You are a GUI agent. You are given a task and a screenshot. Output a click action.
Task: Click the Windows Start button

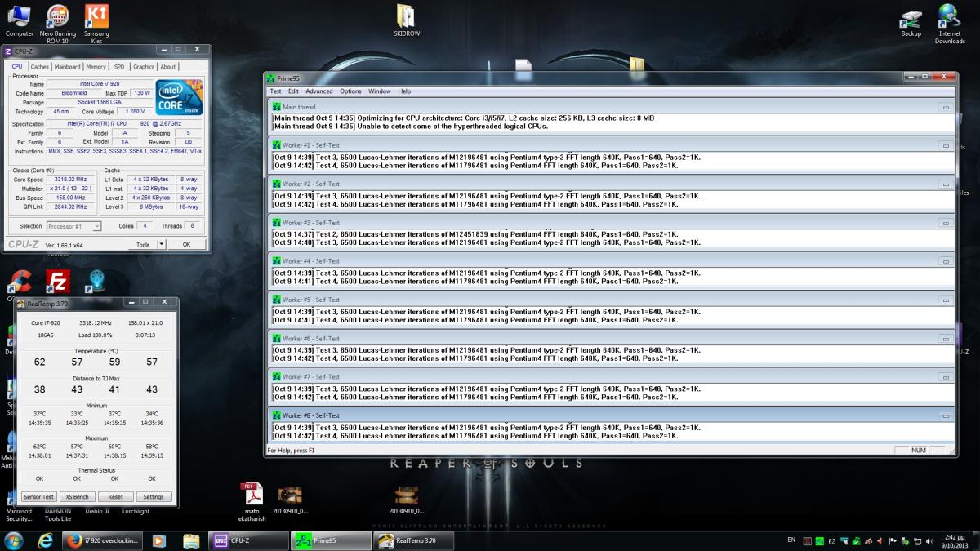[14, 540]
